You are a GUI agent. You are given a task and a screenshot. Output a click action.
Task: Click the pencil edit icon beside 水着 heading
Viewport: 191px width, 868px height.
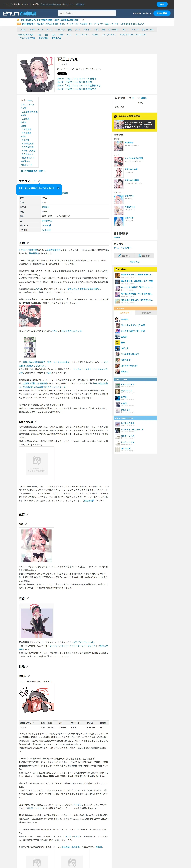[26, 524]
